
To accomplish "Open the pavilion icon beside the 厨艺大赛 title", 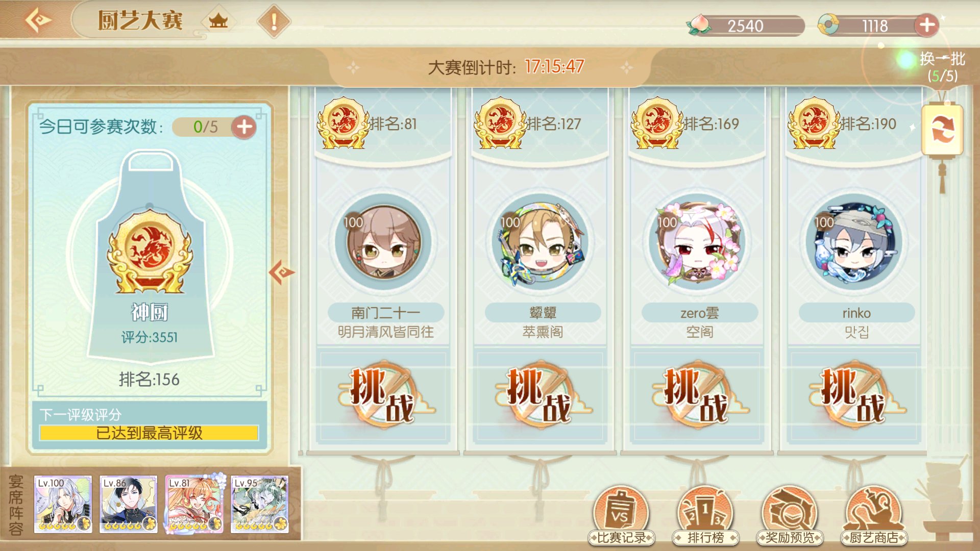I will [218, 21].
